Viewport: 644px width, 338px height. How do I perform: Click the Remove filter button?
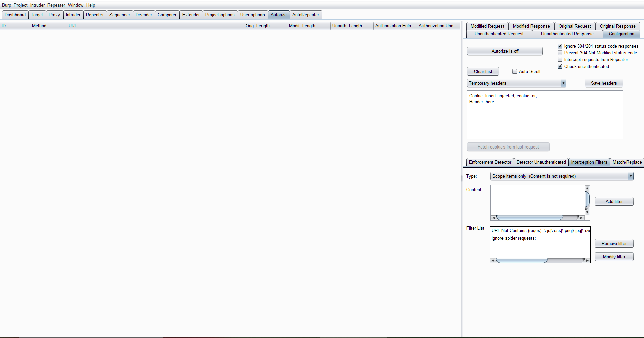(614, 243)
